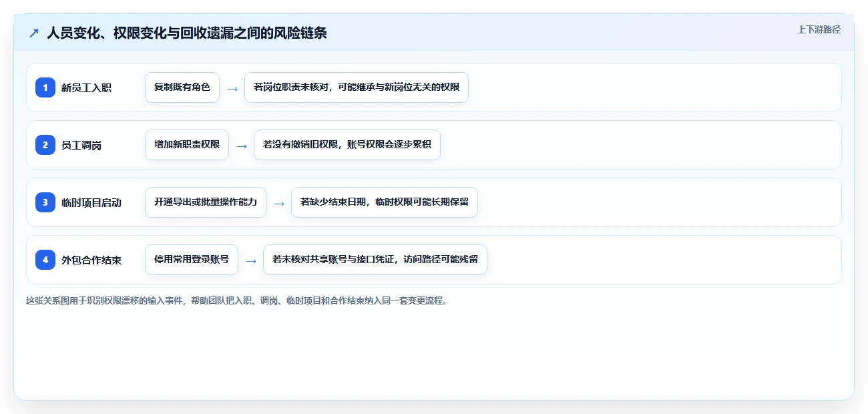Click the 增加新职责权限 box
Image resolution: width=868 pixels, height=414 pixels.
pyautogui.click(x=187, y=145)
